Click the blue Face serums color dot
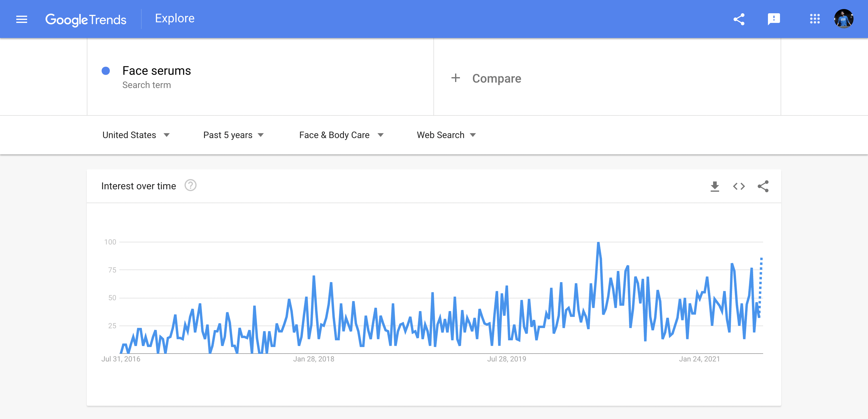 click(x=106, y=71)
